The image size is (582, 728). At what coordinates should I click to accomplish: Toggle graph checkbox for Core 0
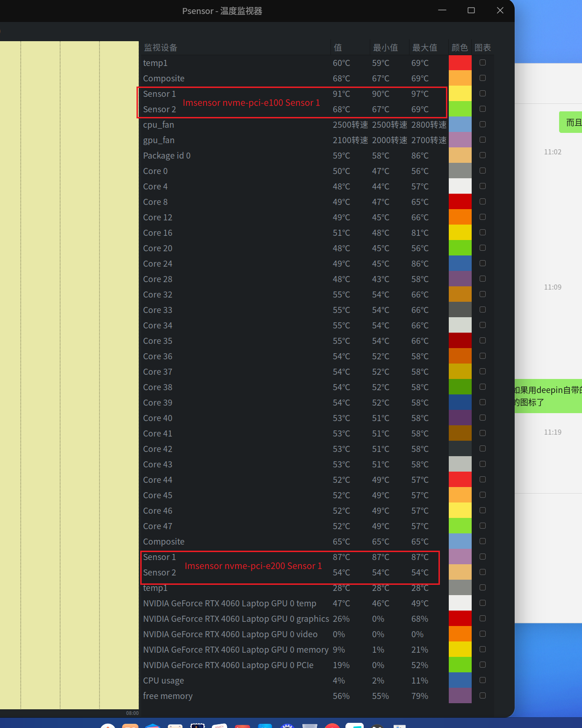pos(482,171)
